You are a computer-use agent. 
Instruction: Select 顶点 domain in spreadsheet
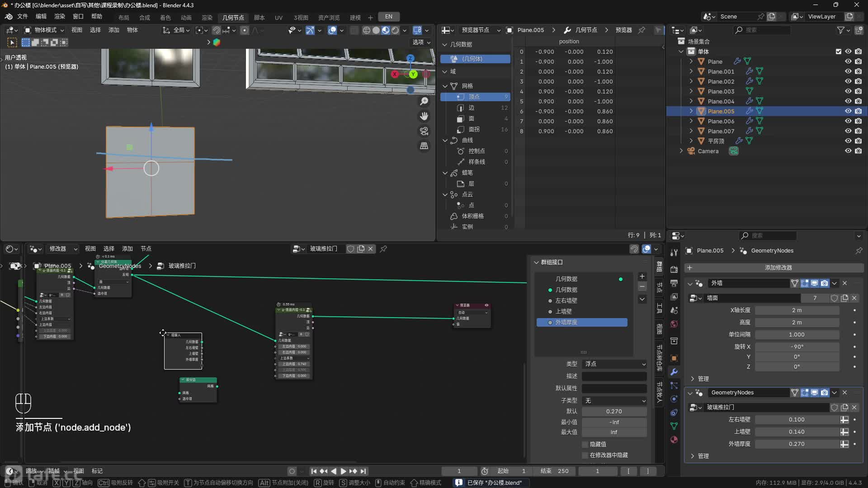(475, 97)
